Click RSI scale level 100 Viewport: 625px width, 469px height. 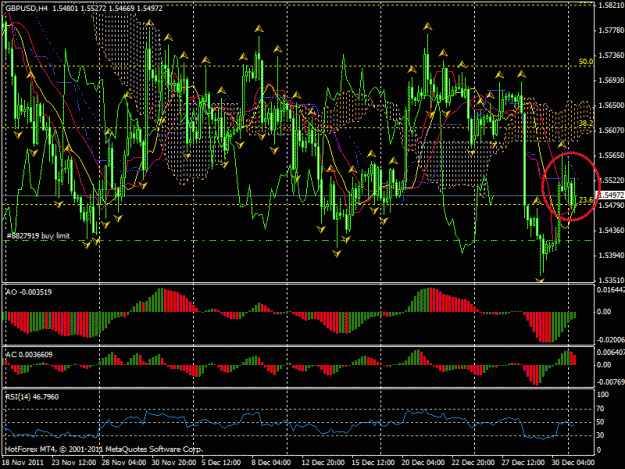pos(603,394)
